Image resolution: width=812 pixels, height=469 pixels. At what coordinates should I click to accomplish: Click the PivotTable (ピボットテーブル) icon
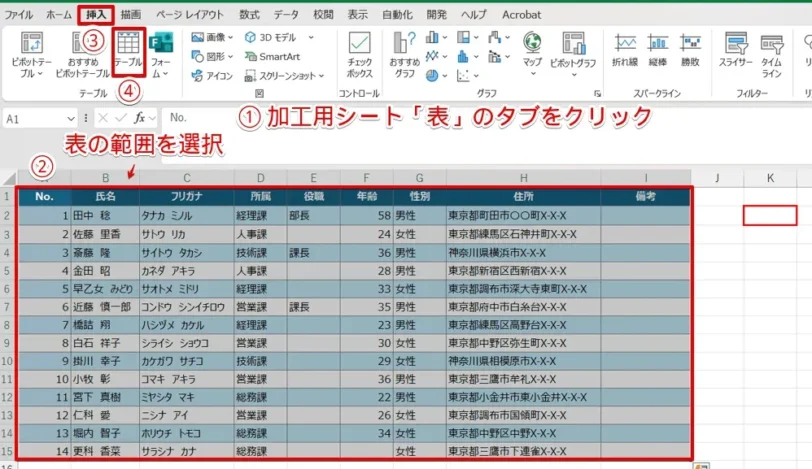coord(32,43)
